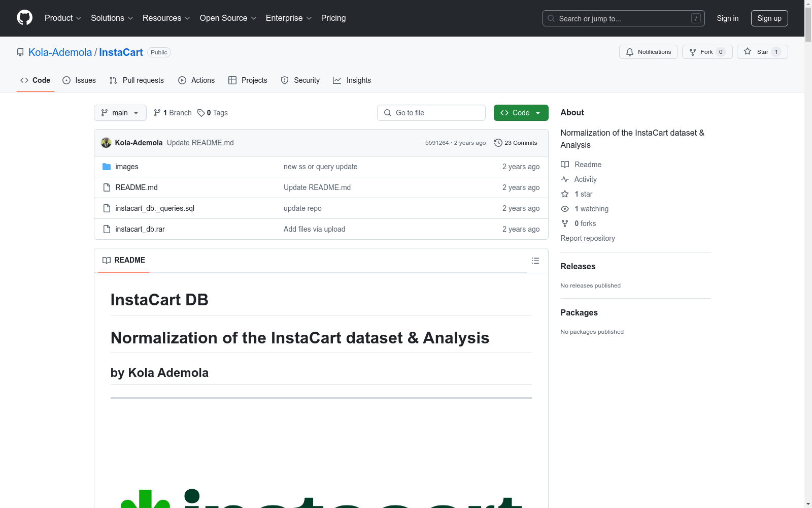This screenshot has height=508, width=812.
Task: Click the Sign up button
Action: tap(769, 18)
